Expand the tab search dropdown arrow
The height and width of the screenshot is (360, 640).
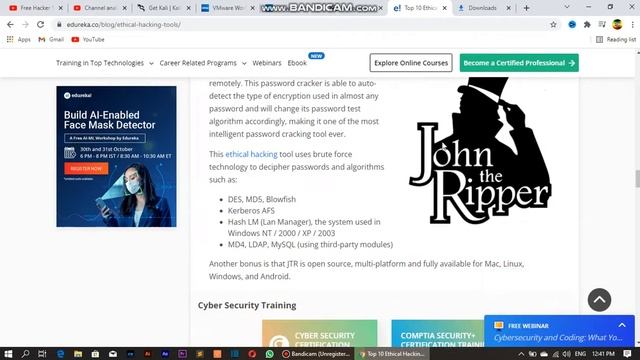567,7
